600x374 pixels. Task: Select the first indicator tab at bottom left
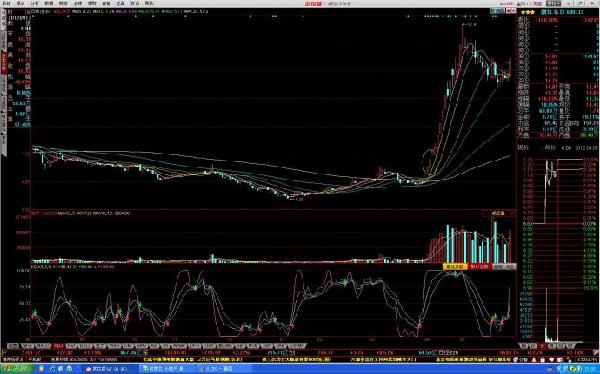(13, 346)
